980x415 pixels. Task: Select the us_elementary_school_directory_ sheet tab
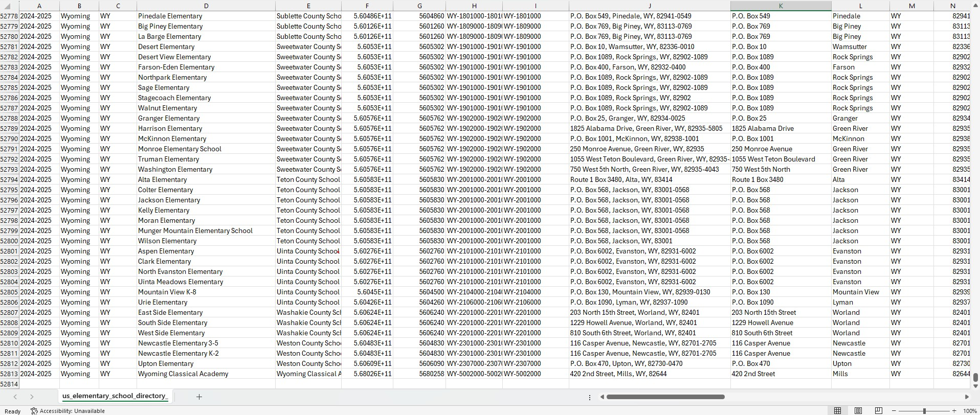115,396
